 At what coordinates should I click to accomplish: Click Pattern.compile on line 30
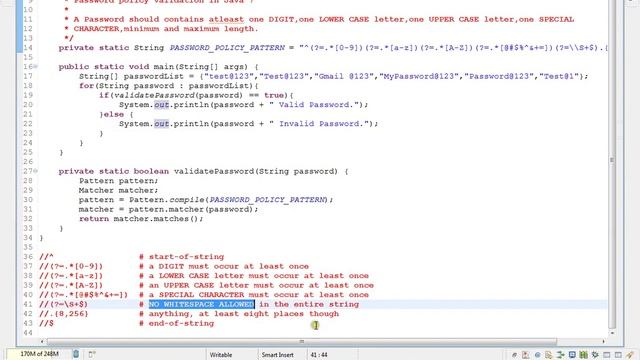point(167,200)
